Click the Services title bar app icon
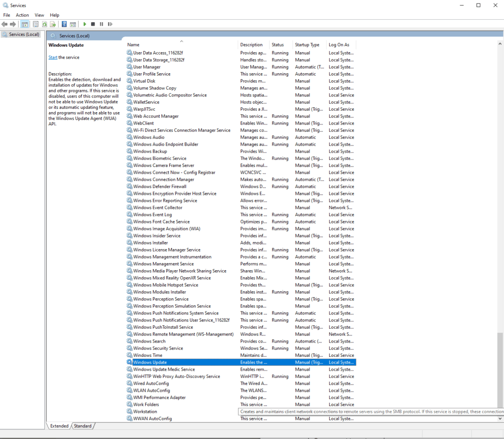 (x=5, y=5)
